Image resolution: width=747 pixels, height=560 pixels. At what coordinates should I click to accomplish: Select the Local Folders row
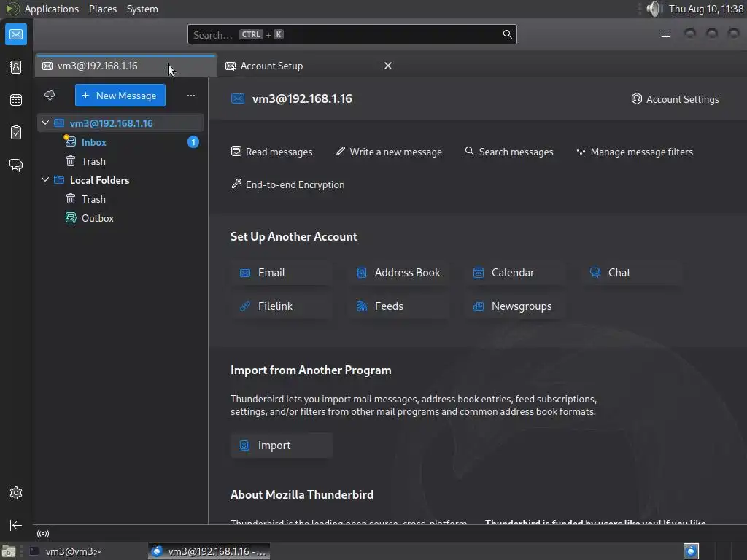coord(120,180)
